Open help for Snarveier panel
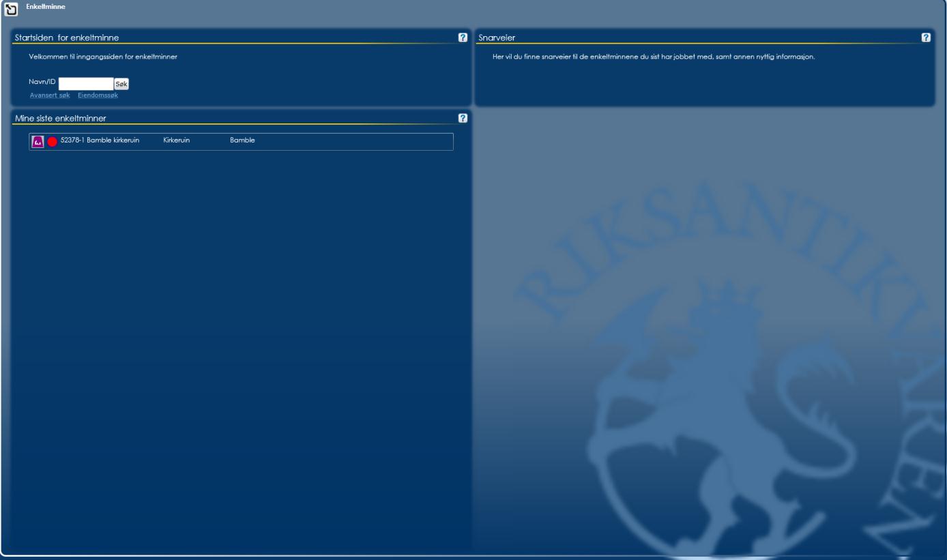947x560 pixels. pyautogui.click(x=926, y=38)
